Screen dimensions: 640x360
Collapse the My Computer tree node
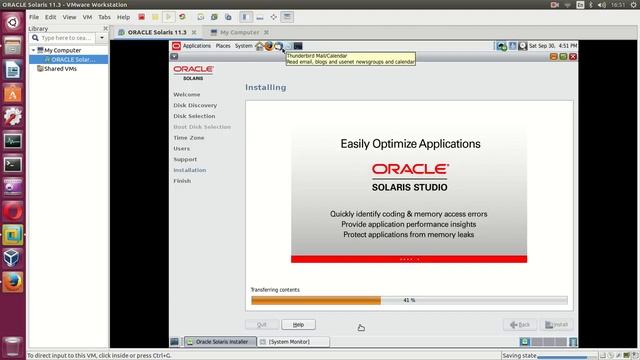33,50
